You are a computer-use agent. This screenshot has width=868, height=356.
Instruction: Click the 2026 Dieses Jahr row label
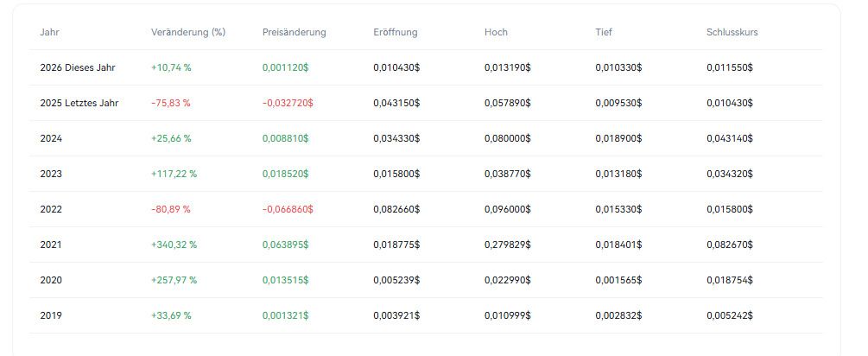(x=78, y=67)
